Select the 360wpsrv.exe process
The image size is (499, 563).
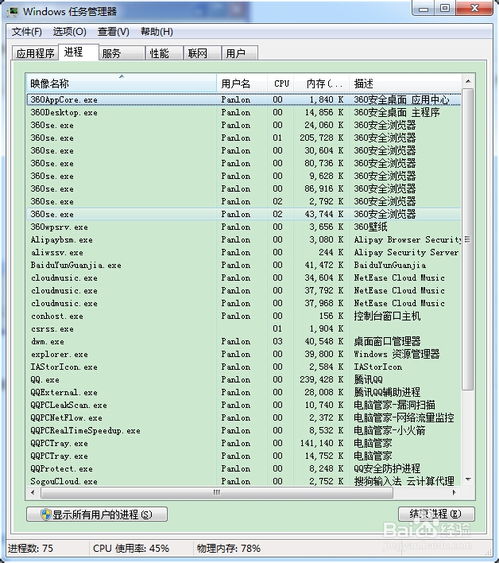[x=244, y=227]
